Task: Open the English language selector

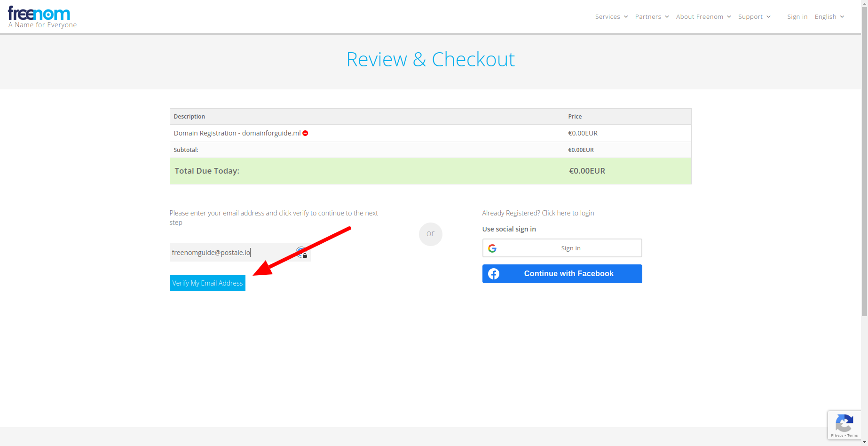Action: pos(829,16)
